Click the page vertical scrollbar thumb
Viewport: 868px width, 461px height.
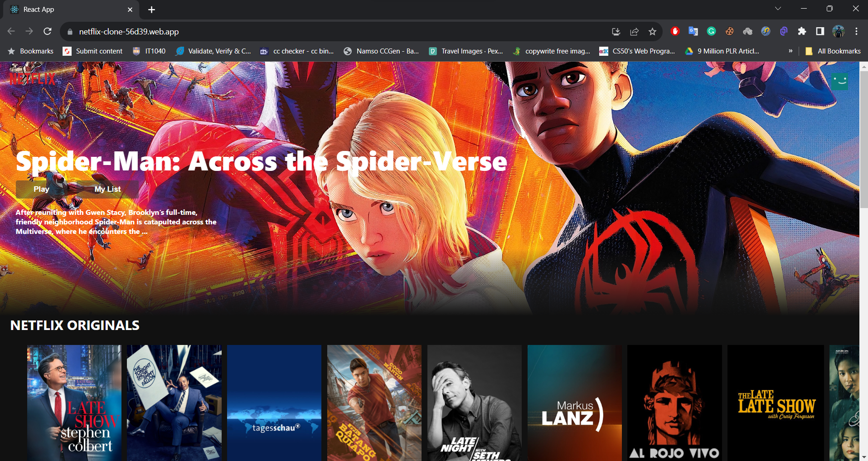pos(863,139)
